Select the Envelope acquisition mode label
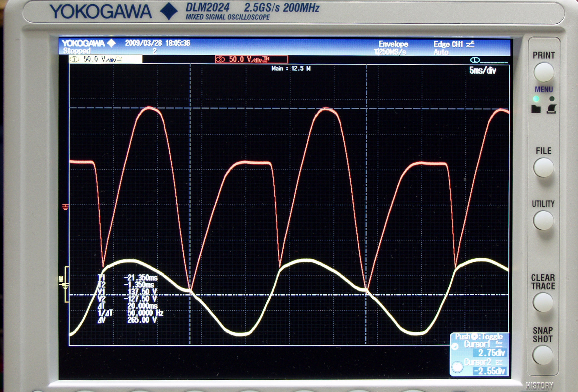 pos(393,44)
